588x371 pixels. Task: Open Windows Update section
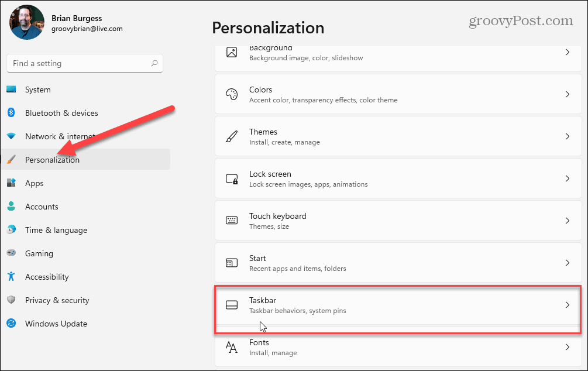click(85, 324)
